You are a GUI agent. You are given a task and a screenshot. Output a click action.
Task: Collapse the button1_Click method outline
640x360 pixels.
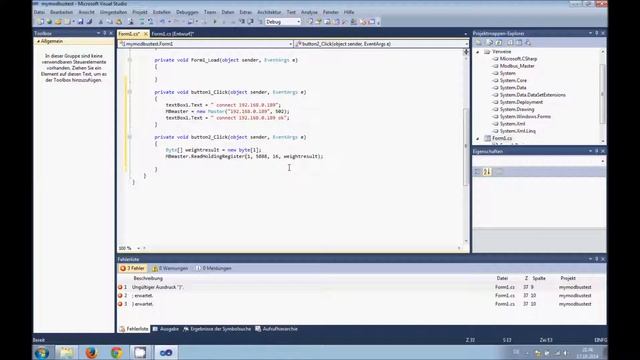click(x=130, y=92)
